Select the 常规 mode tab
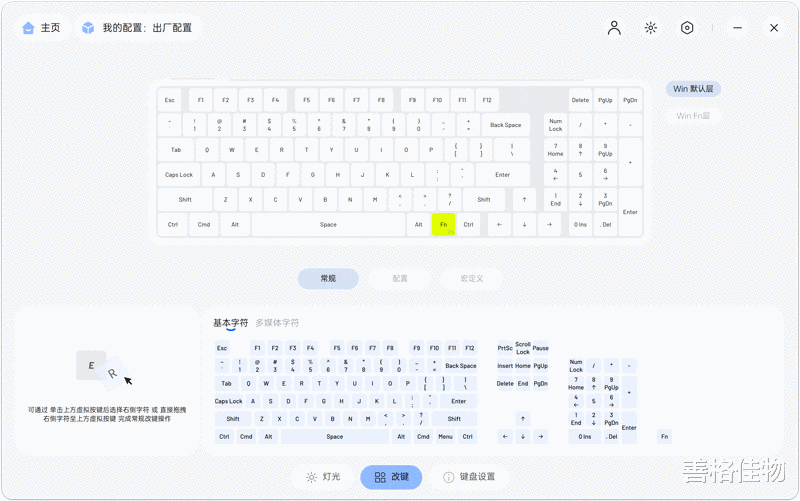 pyautogui.click(x=328, y=279)
